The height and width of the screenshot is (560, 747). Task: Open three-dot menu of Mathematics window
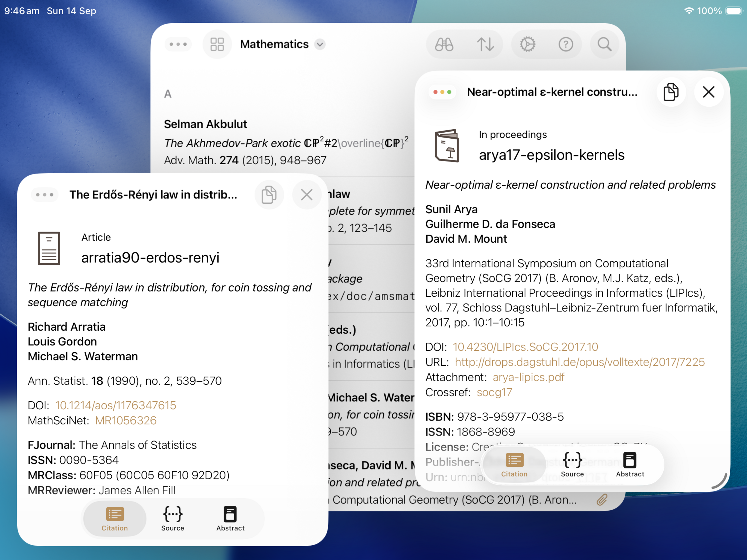[x=178, y=44]
